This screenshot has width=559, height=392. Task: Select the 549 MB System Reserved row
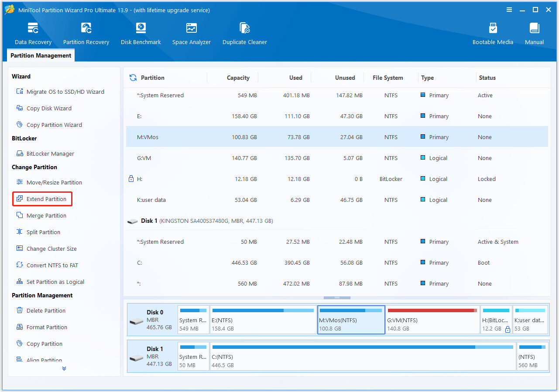pos(337,95)
